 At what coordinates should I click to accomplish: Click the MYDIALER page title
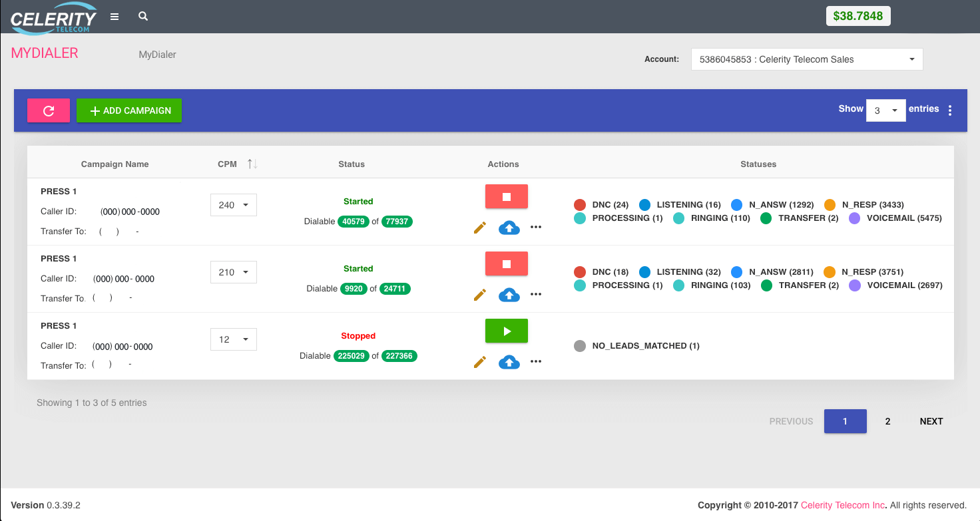click(45, 53)
